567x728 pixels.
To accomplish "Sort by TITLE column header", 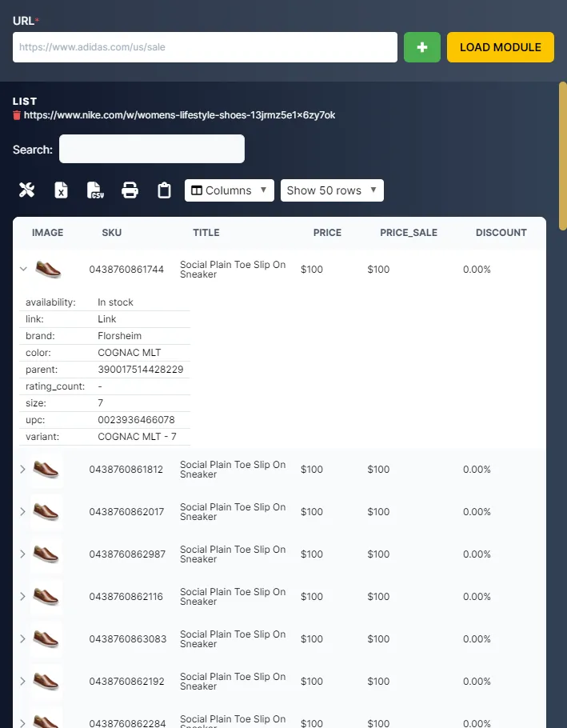I will [206, 233].
